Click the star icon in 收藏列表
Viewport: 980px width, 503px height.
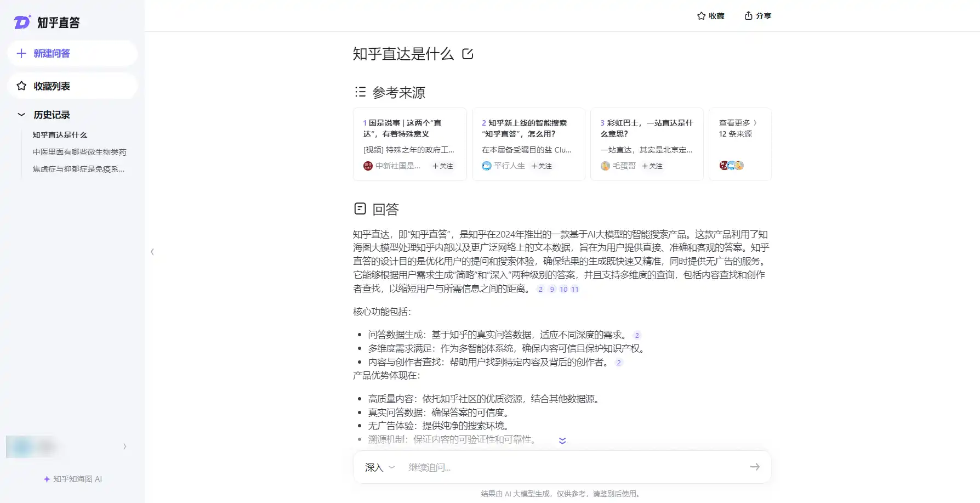tap(21, 86)
